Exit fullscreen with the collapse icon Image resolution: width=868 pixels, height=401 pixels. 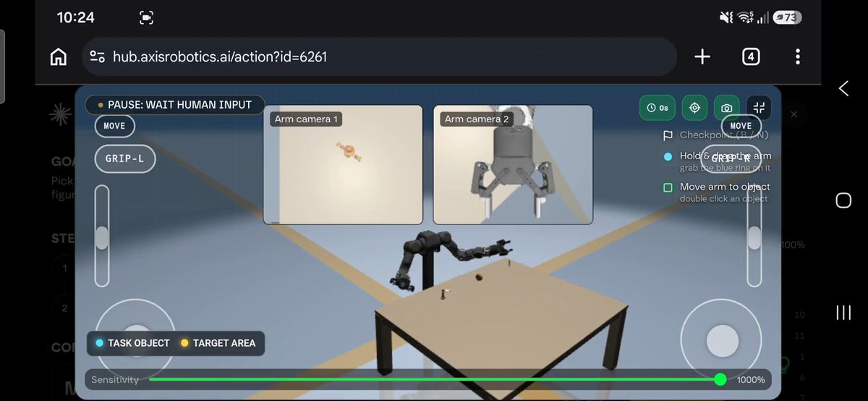pyautogui.click(x=759, y=108)
